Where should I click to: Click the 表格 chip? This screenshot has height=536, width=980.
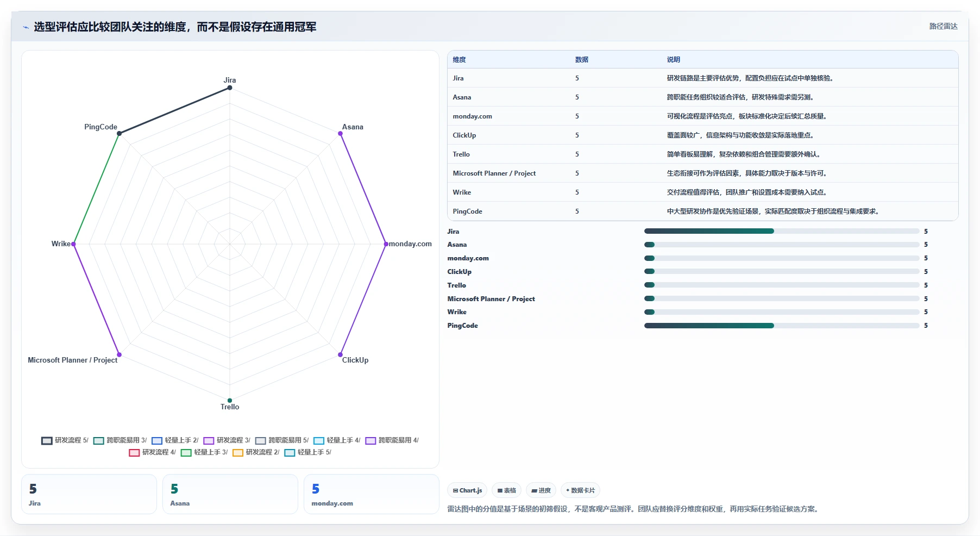click(507, 490)
